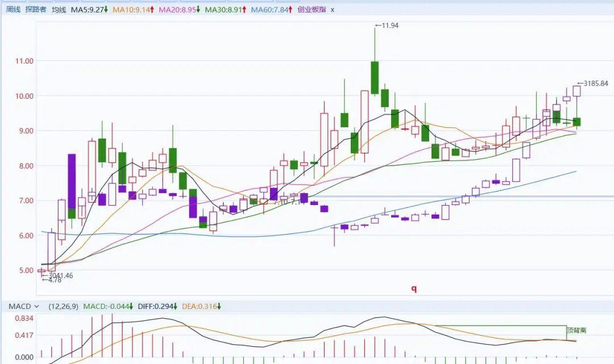Click the 10.00 price axis label

pos(24,96)
